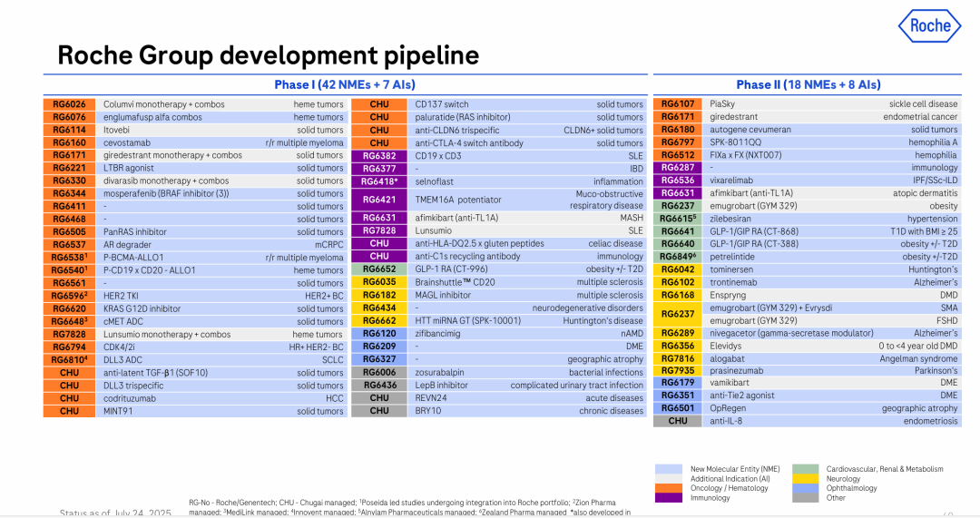Click the 'Phase II (18 NMEs + 8 AIs)' header

808,84
